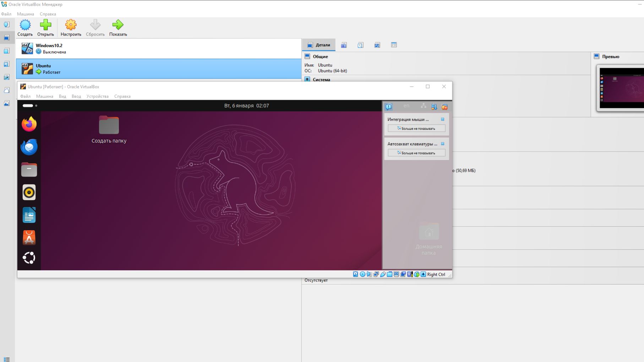Dismiss the Автозахват клавиатуры notification
This screenshot has width=644, height=362.
point(443,144)
